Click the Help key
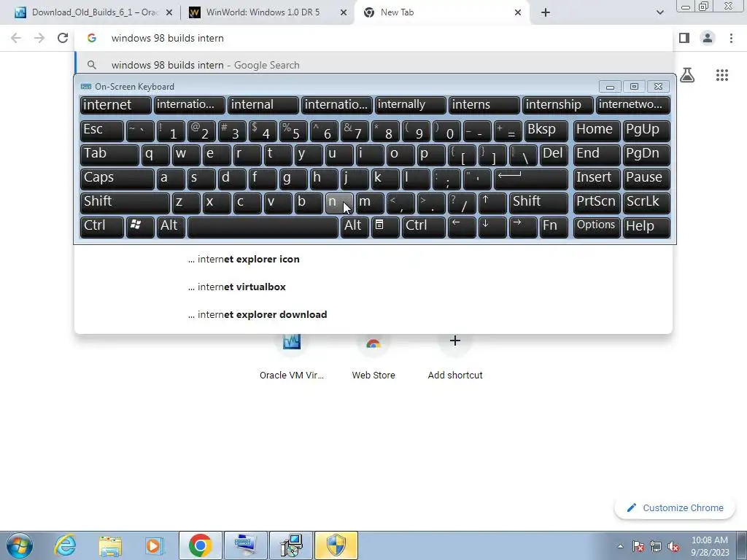The image size is (747, 560). pos(646,227)
